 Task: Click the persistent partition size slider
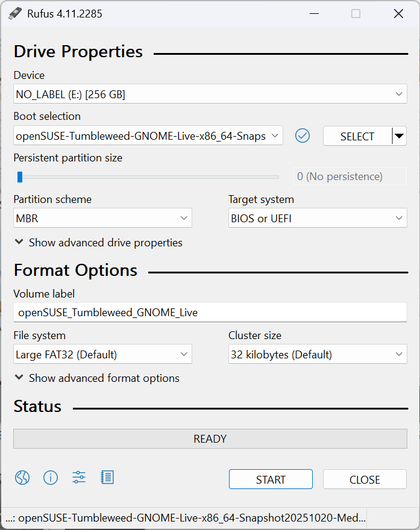(x=149, y=177)
